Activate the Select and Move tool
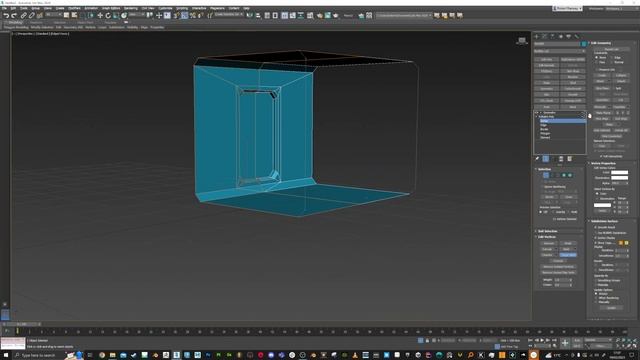The width and height of the screenshot is (640, 360). [100, 16]
